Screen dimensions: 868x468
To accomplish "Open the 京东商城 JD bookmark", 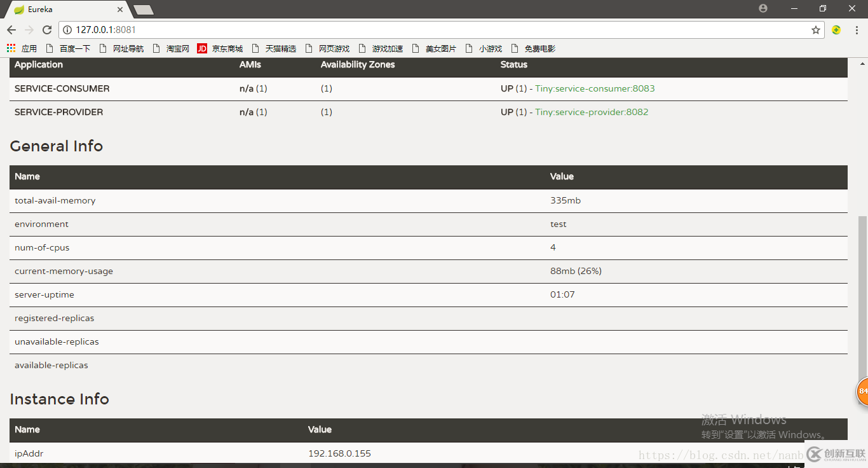I will [220, 48].
